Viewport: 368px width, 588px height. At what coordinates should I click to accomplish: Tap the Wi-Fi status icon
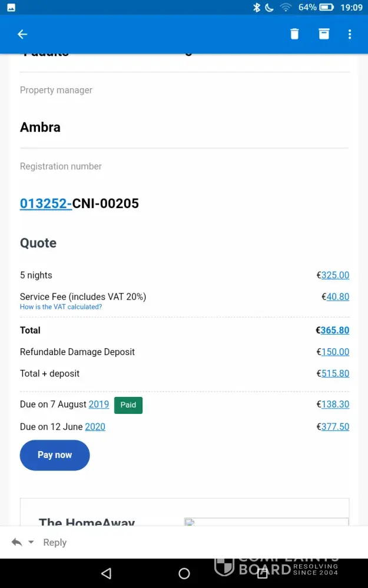pyautogui.click(x=286, y=8)
